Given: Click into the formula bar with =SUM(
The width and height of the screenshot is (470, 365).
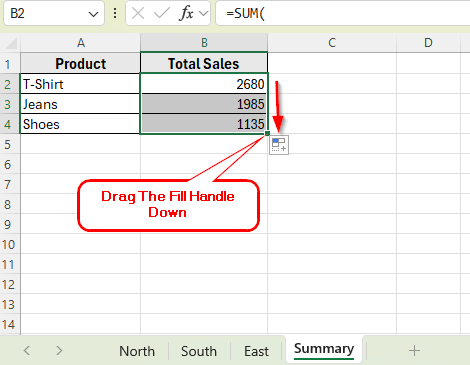Looking at the screenshot, I should [x=343, y=13].
